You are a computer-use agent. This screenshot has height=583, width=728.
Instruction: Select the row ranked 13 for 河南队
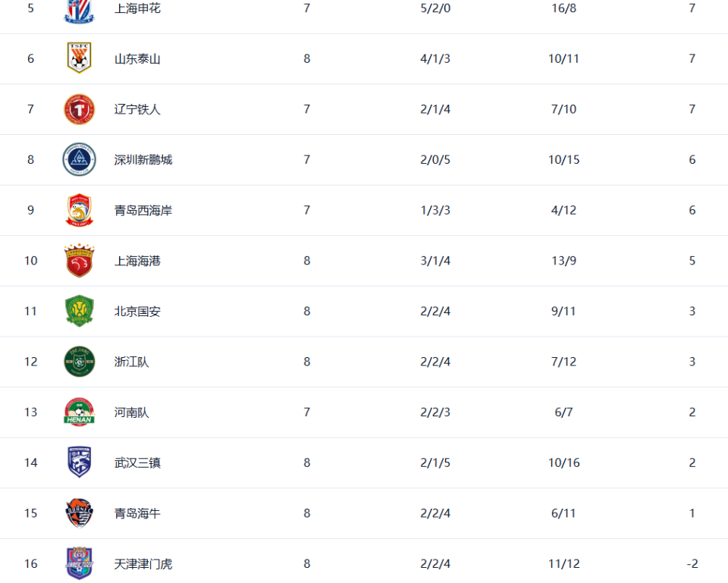[364, 412]
